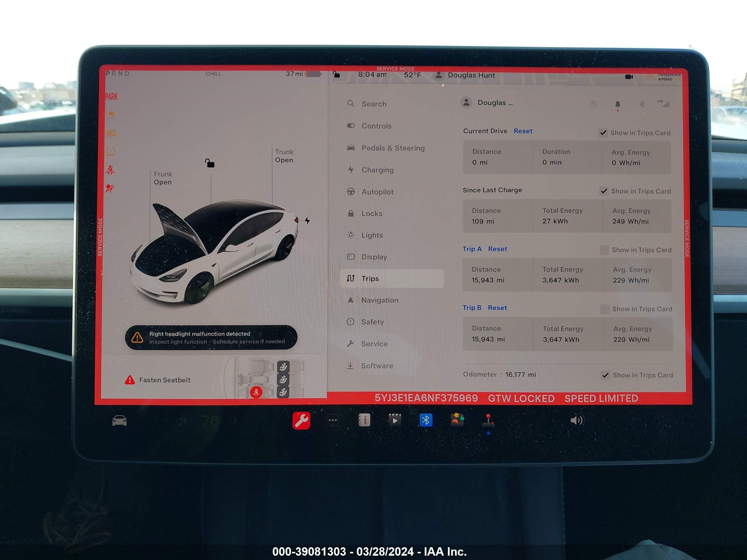Open the Theater video app icon
The image size is (747, 560).
[395, 420]
